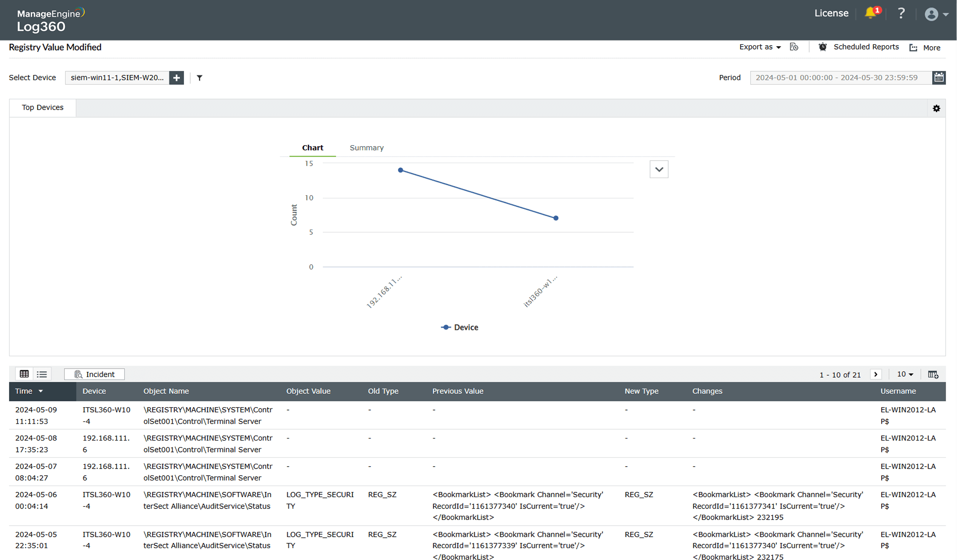The width and height of the screenshot is (957, 560).
Task: Click the add/remove columns icon
Action: tap(933, 375)
